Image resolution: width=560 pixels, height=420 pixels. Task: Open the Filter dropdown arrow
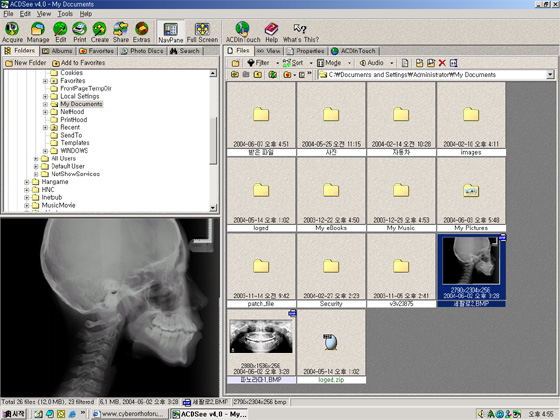pos(278,63)
